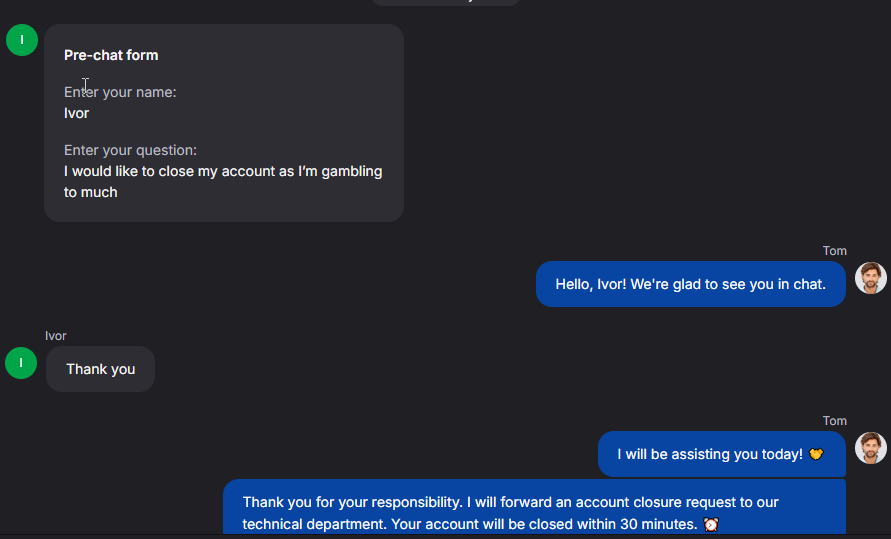Click the Thank you message bubble
891x539 pixels.
click(x=101, y=369)
